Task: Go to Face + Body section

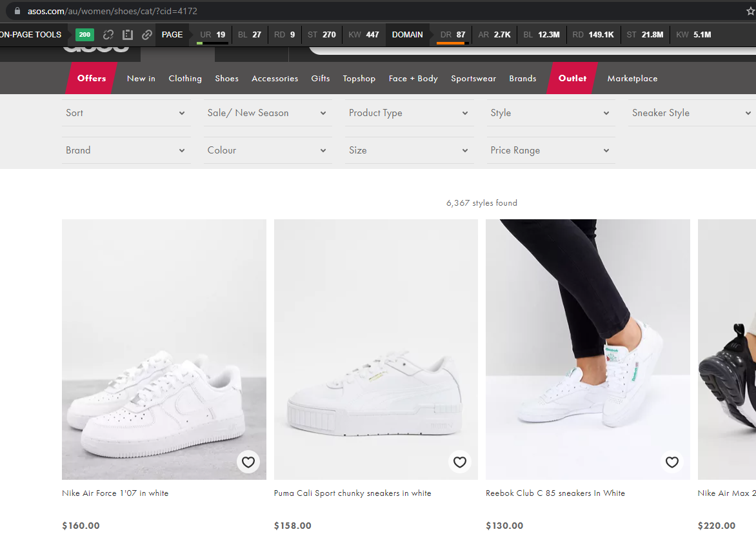Action: (413, 78)
